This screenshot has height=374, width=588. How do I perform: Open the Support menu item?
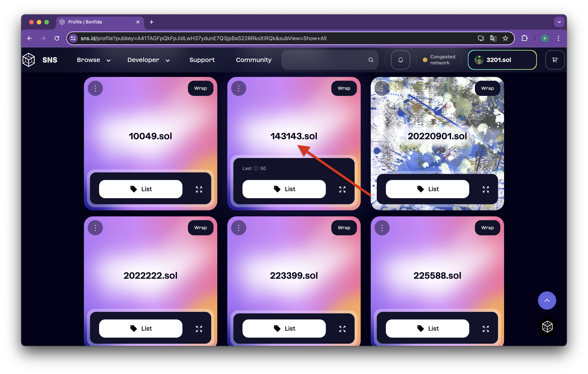pos(202,60)
